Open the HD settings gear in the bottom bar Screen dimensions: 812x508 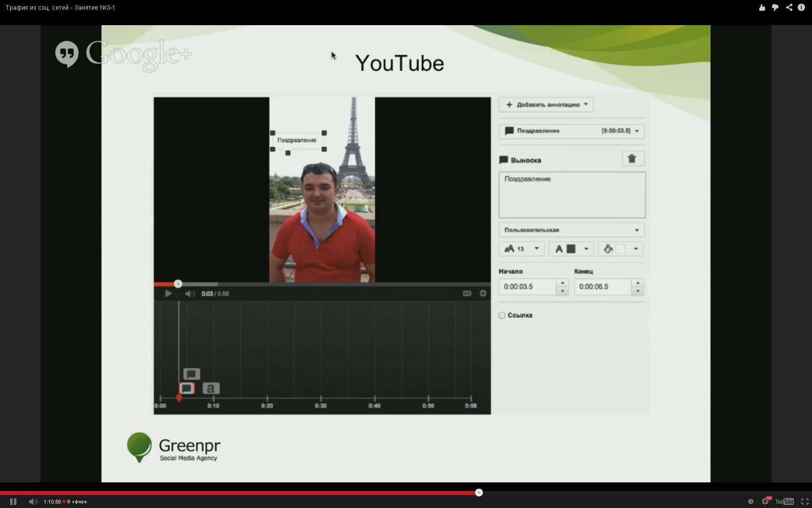[765, 501]
